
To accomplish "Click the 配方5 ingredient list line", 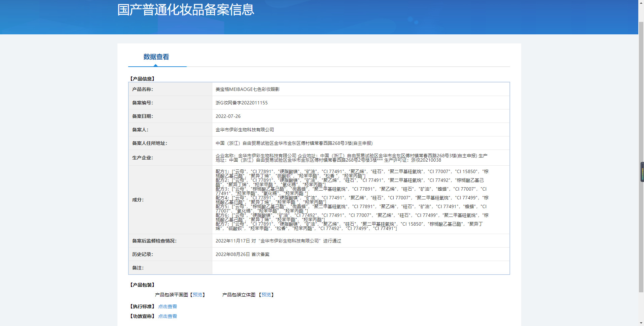I will (x=351, y=209).
